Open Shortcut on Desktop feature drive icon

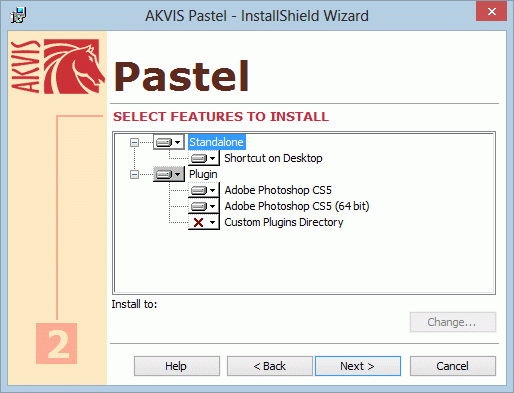(x=199, y=158)
